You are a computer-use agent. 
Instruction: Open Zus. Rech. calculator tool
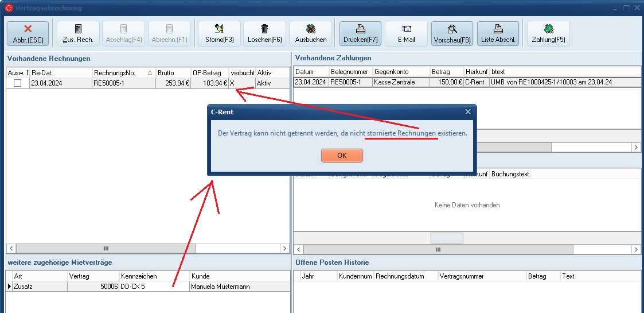(x=78, y=33)
